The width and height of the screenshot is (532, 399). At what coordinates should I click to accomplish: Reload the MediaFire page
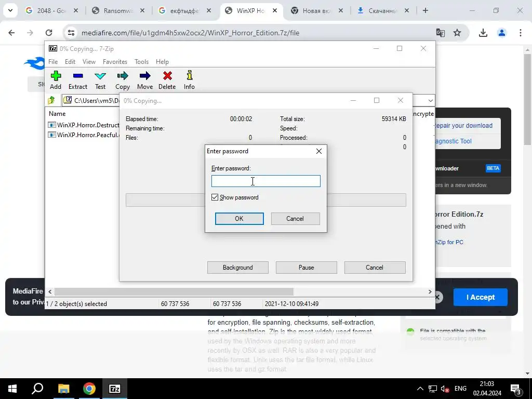pos(49,33)
